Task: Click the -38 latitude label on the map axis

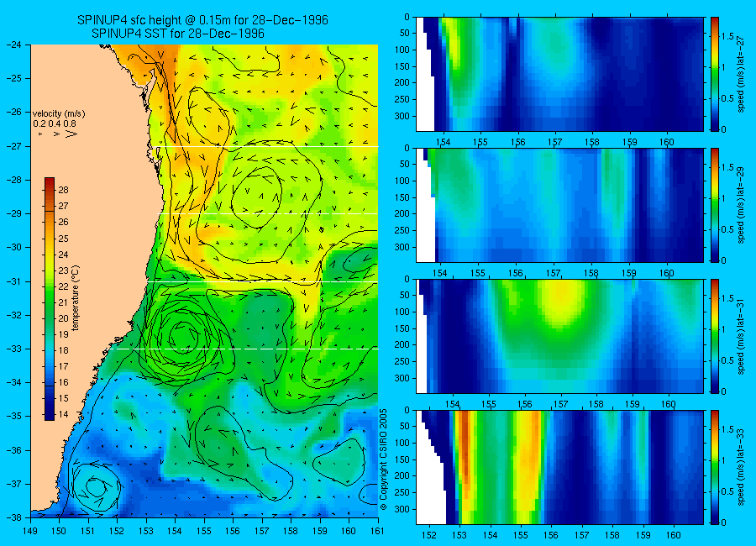Action: tap(13, 517)
